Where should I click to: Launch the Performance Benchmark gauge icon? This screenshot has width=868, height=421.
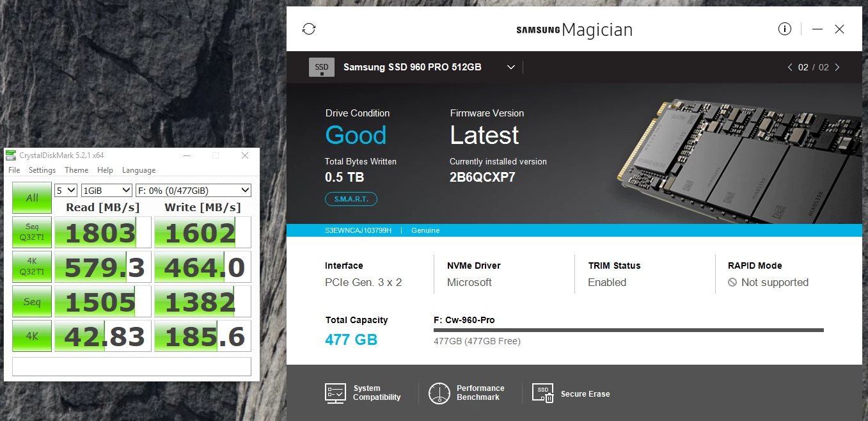pos(439,393)
